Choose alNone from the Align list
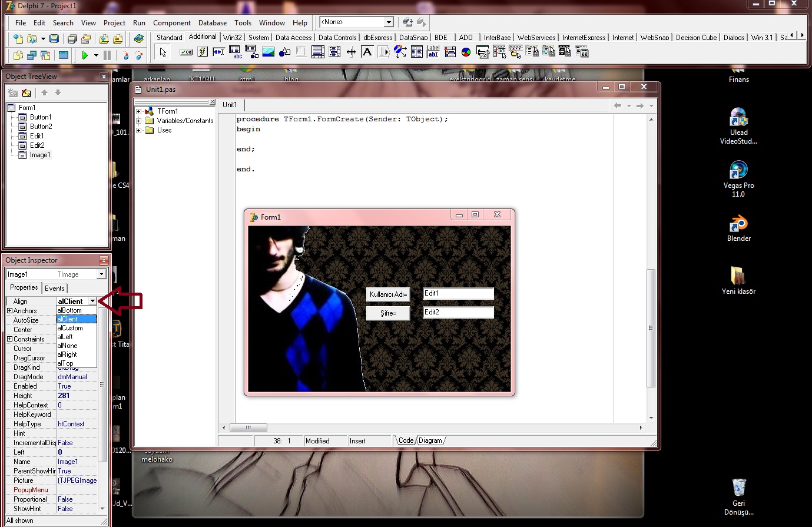This screenshot has width=812, height=527. tap(76, 346)
